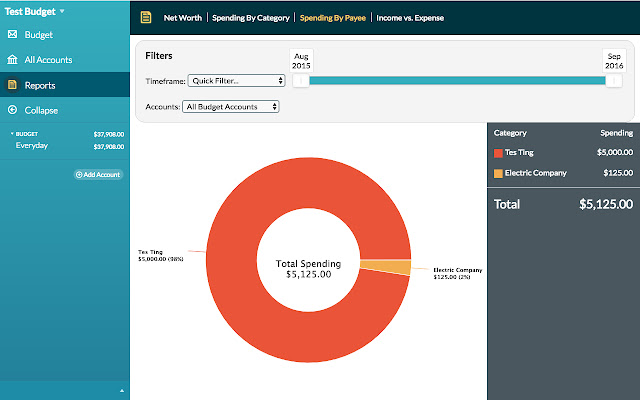
Task: Click the small up arrow at sidebar bottom
Action: point(123,390)
